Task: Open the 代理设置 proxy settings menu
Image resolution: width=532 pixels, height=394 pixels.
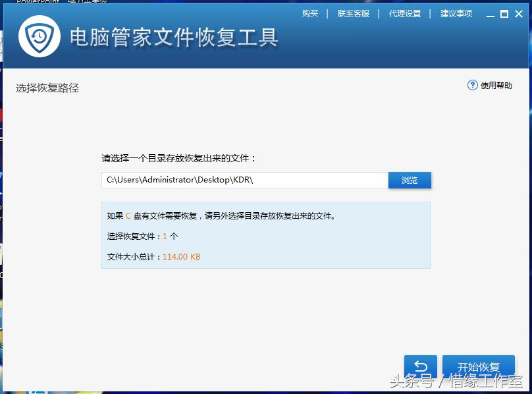Action: [404, 13]
